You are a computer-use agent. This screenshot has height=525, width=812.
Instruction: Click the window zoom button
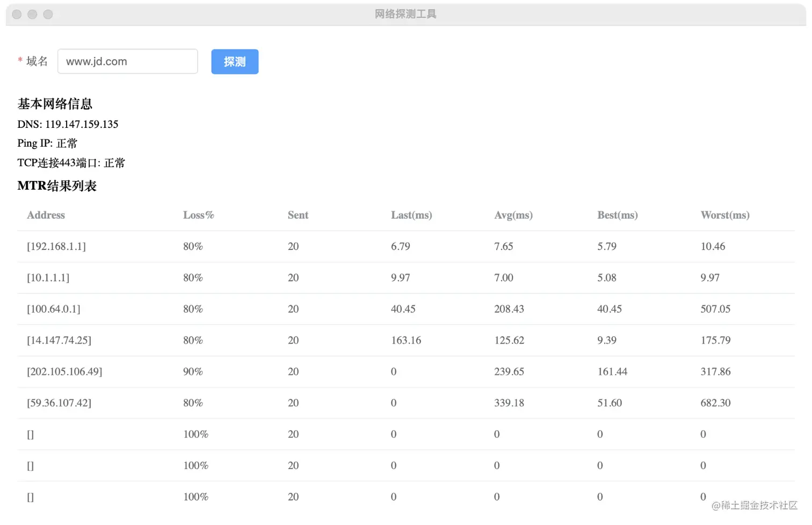pos(48,15)
